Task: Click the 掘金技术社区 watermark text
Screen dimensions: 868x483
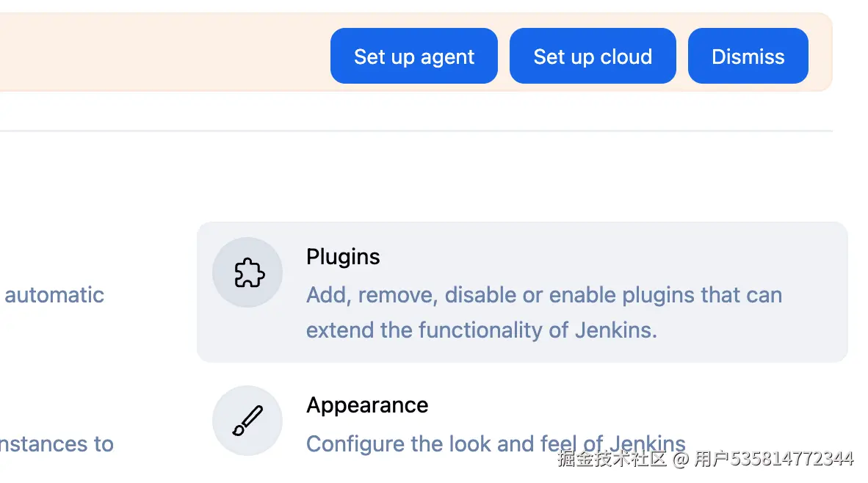Action: (x=611, y=460)
